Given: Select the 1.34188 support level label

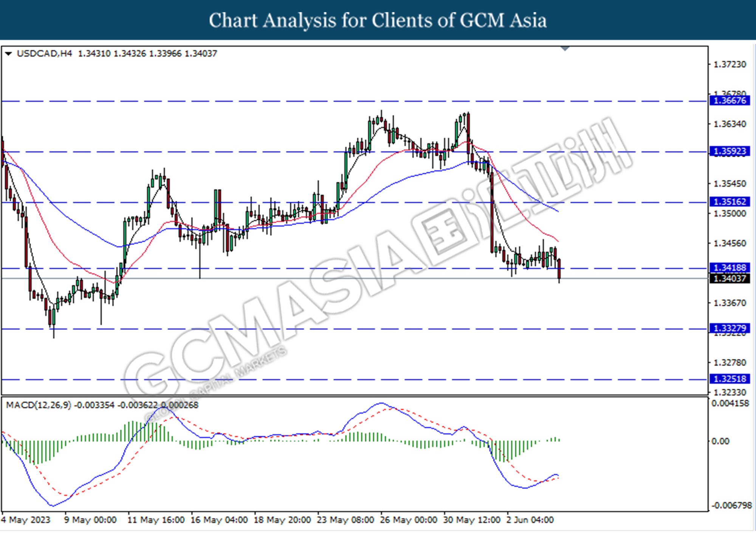Looking at the screenshot, I should coord(730,268).
